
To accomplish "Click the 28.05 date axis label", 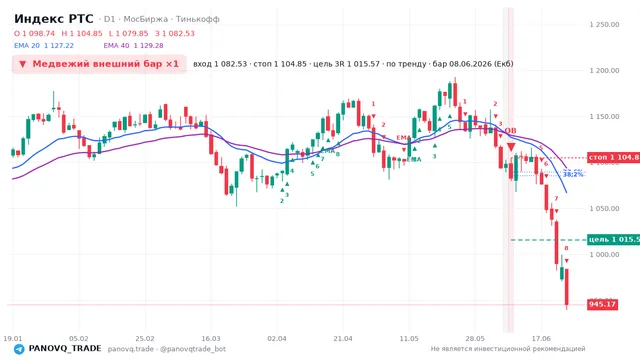I will click(x=475, y=339).
